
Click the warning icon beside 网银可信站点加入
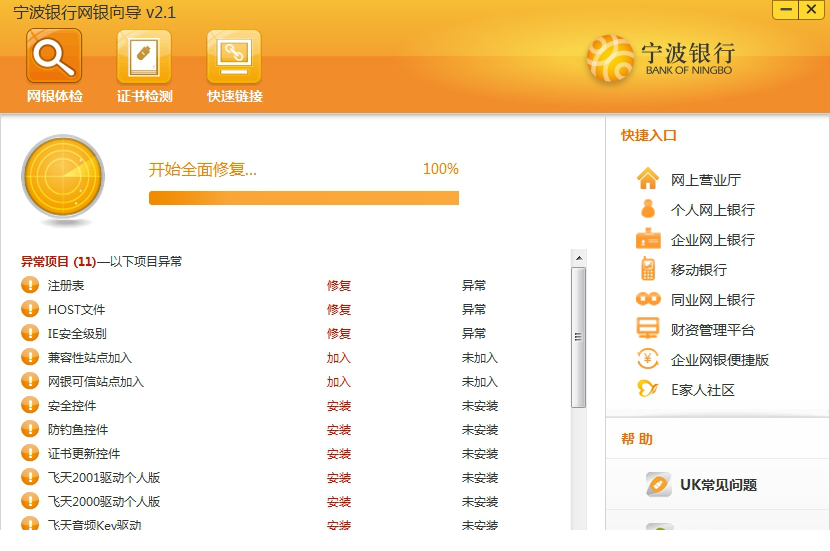point(30,381)
